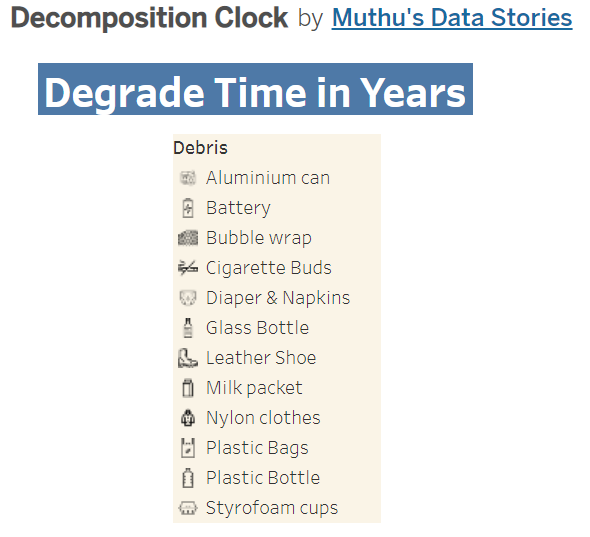Click the Plastic Bottle icon
The width and height of the screenshot is (590, 537).
pyautogui.click(x=188, y=478)
